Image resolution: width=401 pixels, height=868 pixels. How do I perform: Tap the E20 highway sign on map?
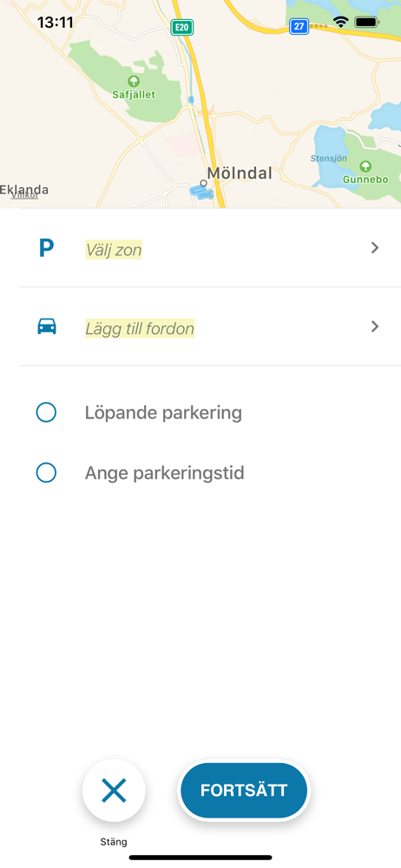181,27
